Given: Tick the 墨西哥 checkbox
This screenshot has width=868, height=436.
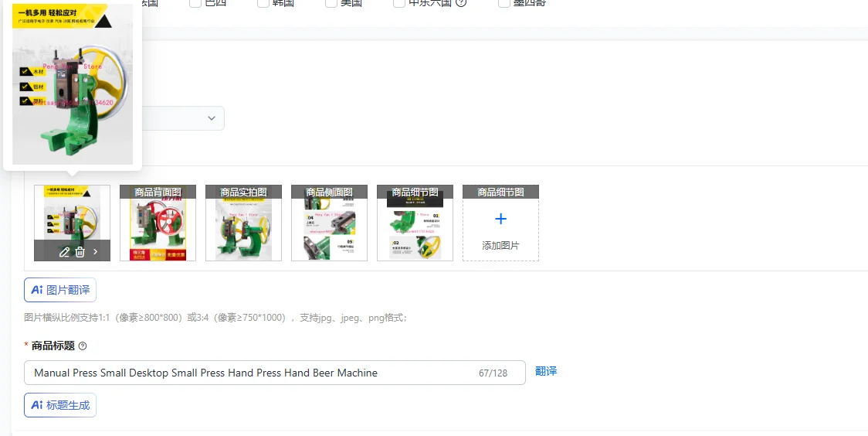Looking at the screenshot, I should (x=504, y=3).
